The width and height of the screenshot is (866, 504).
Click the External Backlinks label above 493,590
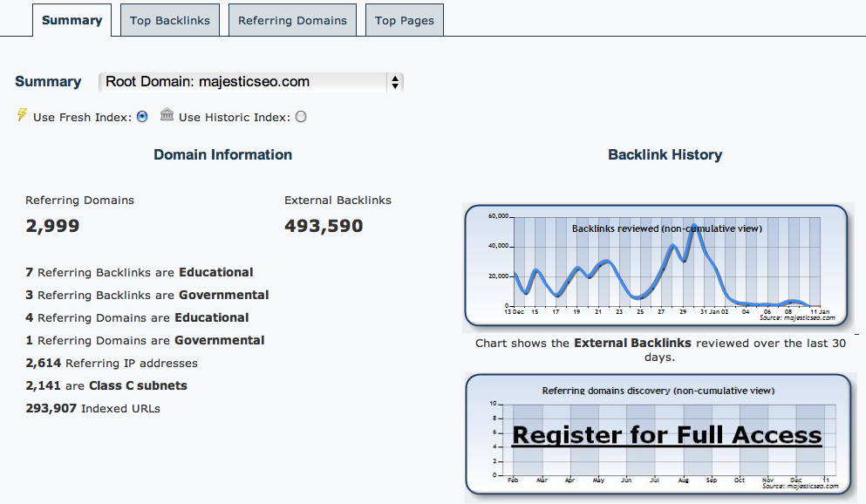(x=338, y=200)
